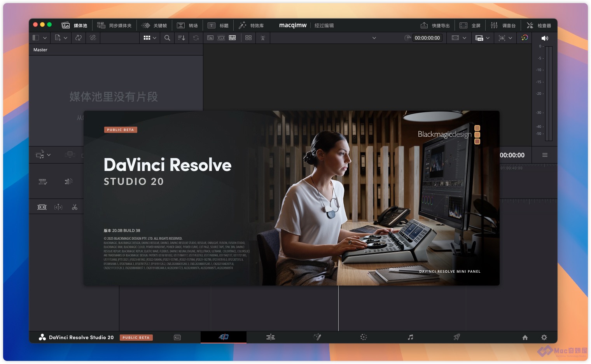Show the 关键帧 keyframes panel
Screen dimensions: 591x364
154,25
